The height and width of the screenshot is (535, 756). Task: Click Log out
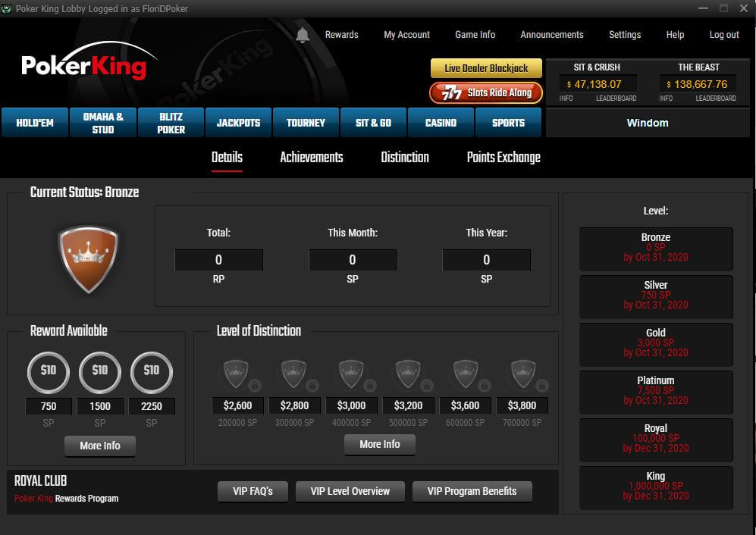pos(723,35)
